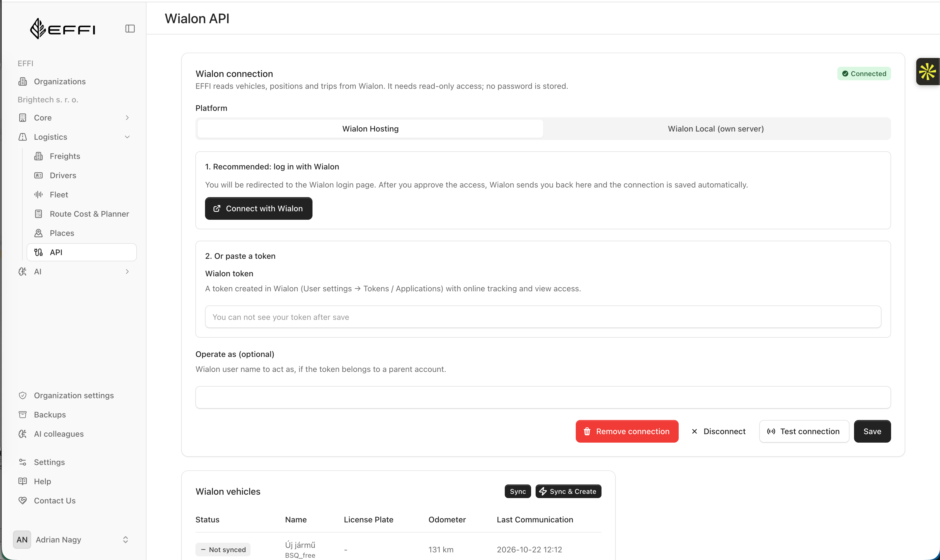Open the yellow starburst floating widget

click(927, 72)
